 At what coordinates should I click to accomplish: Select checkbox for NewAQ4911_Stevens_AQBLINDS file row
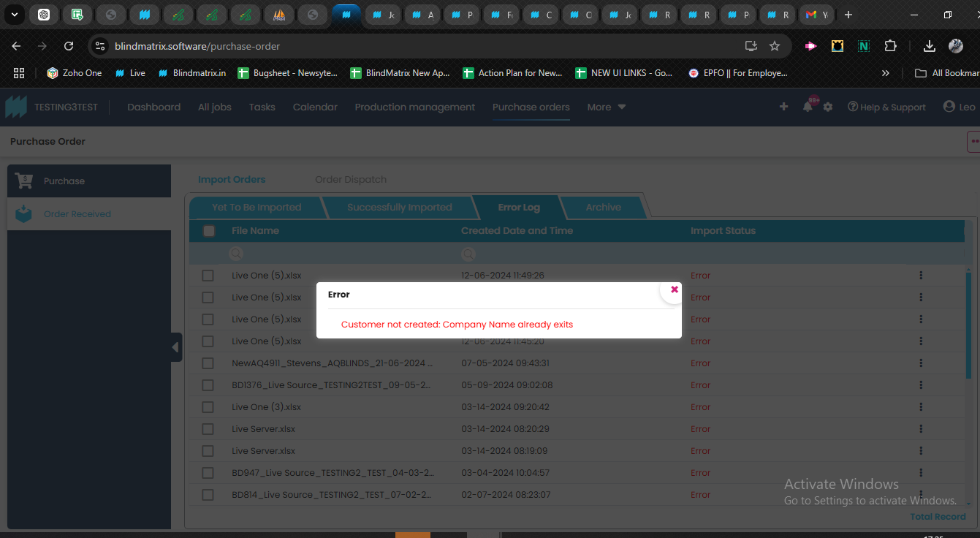coord(208,363)
